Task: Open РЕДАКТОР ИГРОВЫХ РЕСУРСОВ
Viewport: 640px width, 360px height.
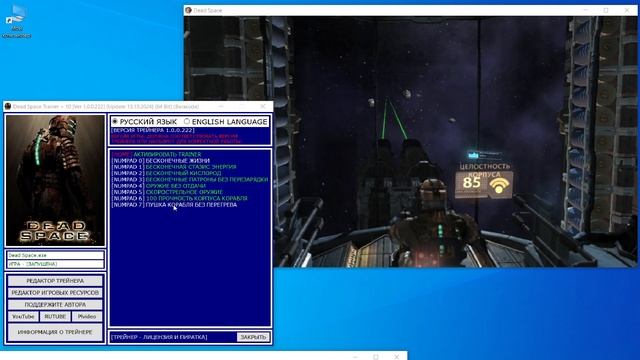Action: (x=55, y=293)
